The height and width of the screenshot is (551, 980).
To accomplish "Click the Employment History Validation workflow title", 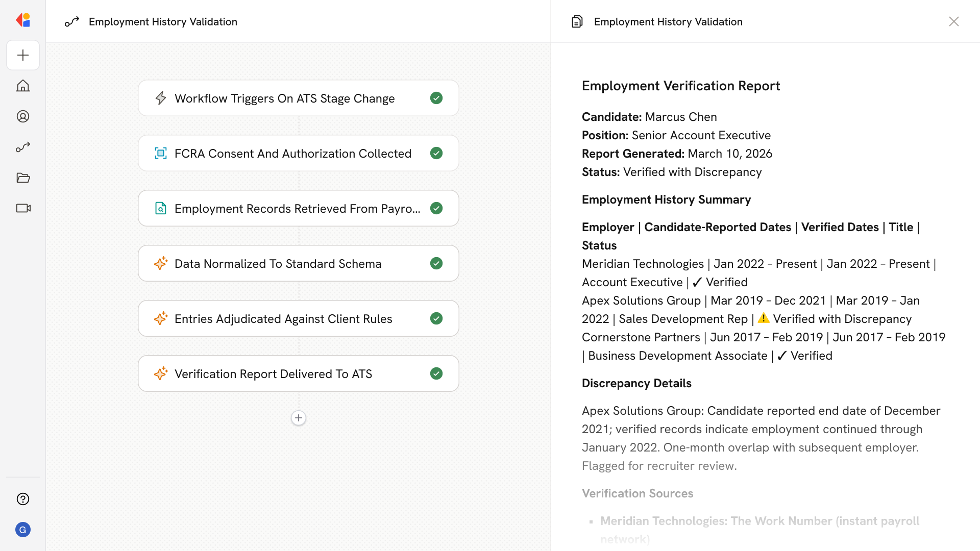I will click(x=163, y=21).
